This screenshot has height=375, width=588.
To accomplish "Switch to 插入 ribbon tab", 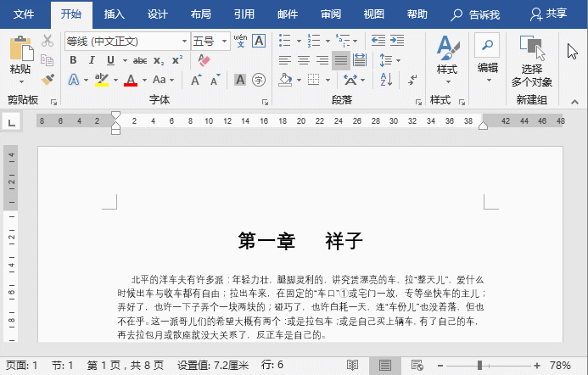I will [115, 14].
